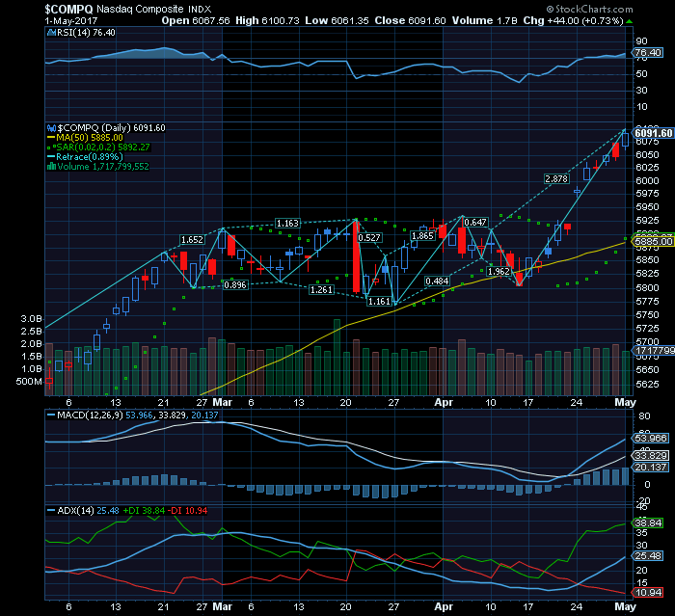Click the volume bars icon in the legend

(51, 167)
